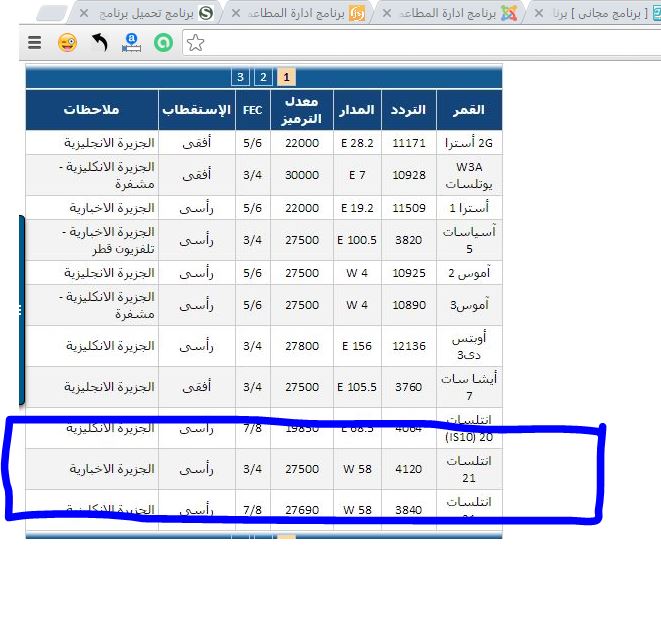The height and width of the screenshot is (622, 661).
Task: Select frequency 10928 cell
Action: (x=408, y=175)
